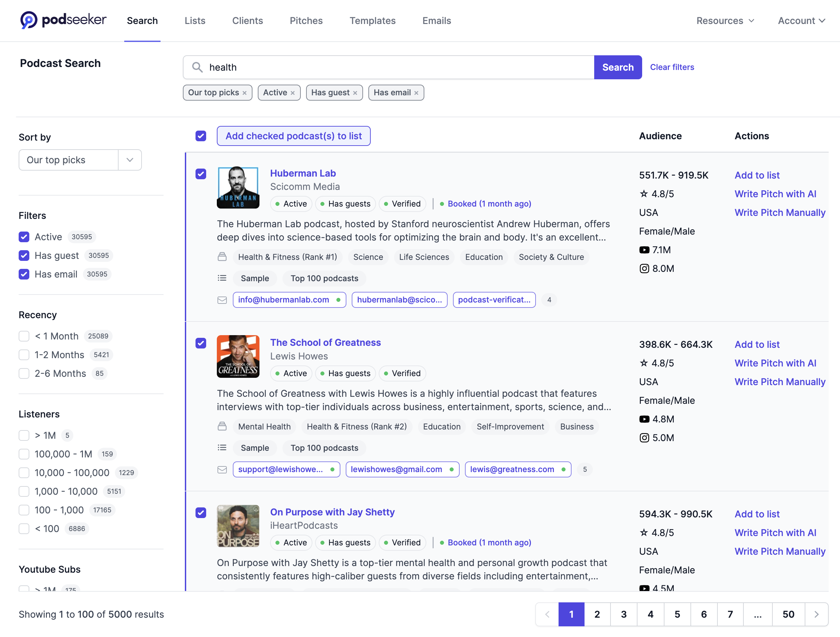Click Mental Health category tag
Image resolution: width=840 pixels, height=637 pixels.
(x=264, y=426)
